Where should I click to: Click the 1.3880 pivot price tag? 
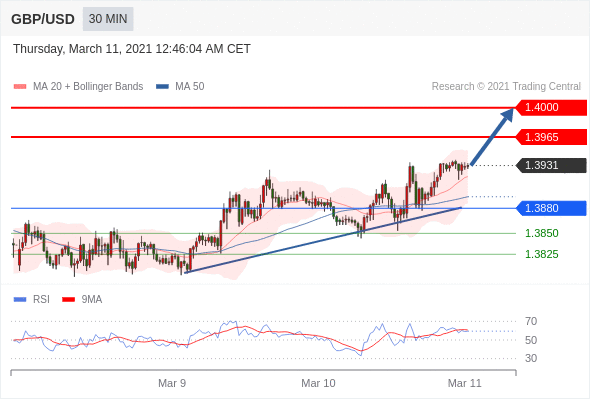(551, 208)
